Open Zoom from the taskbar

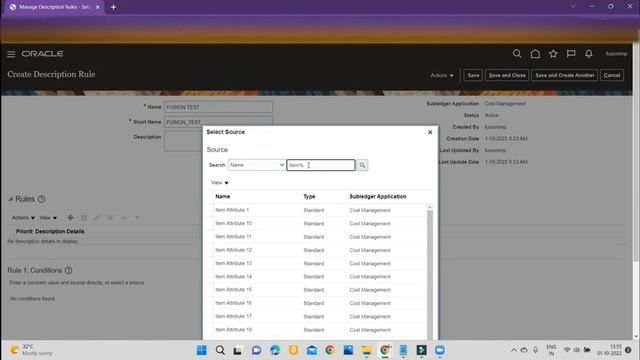pos(440,350)
